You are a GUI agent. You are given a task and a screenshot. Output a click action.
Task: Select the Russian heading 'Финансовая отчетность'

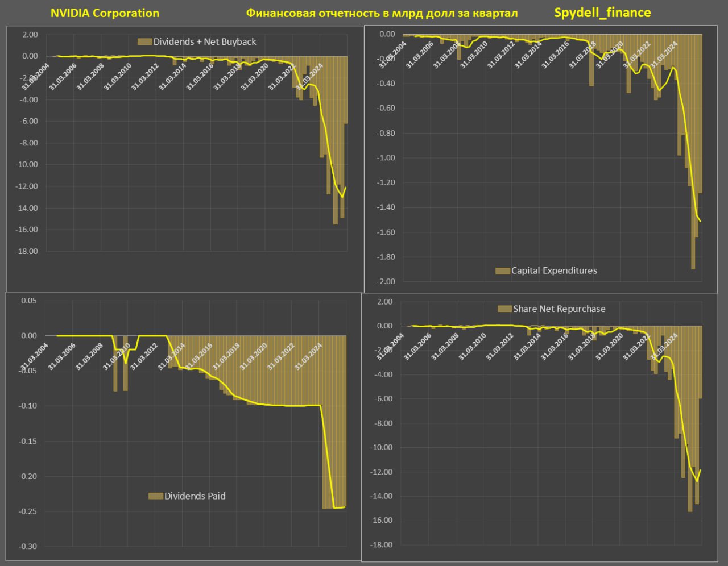(311, 13)
